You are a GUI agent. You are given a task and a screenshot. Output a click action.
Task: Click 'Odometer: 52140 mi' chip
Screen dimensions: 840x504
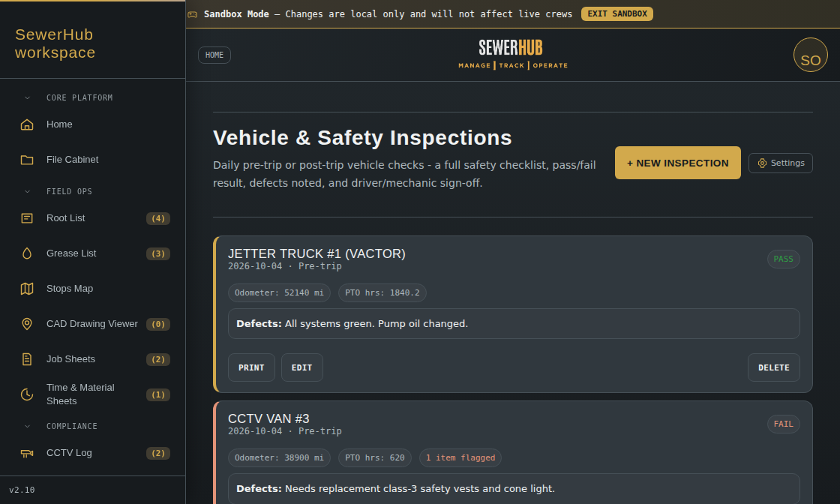click(x=279, y=293)
